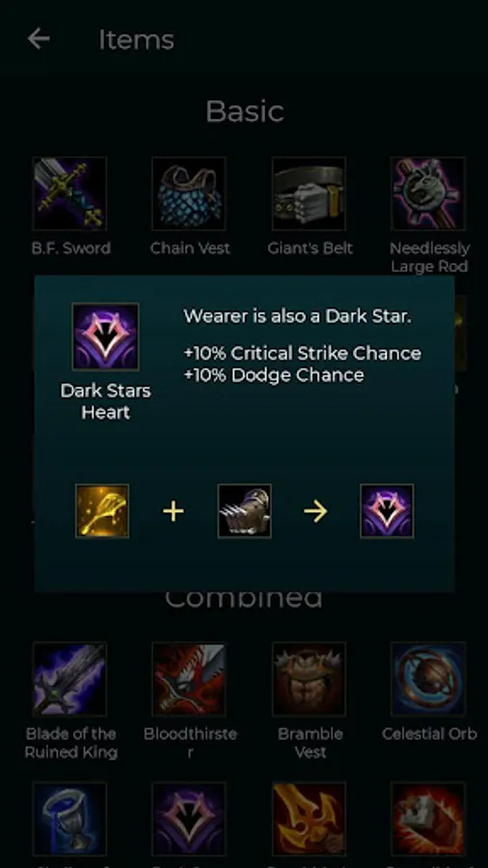The height and width of the screenshot is (868, 488).
Task: Tap the golden Spatula recipe ingredient
Action: coord(102,511)
